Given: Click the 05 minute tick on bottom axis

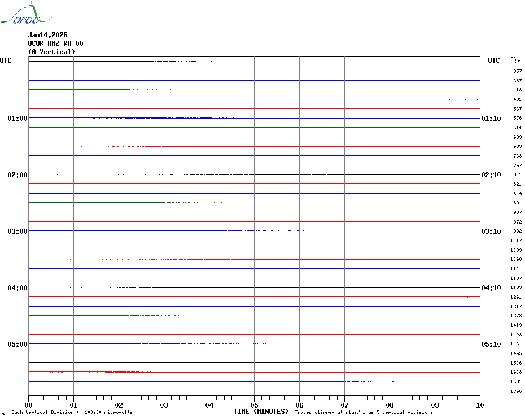Looking at the screenshot, I should click(x=254, y=405).
